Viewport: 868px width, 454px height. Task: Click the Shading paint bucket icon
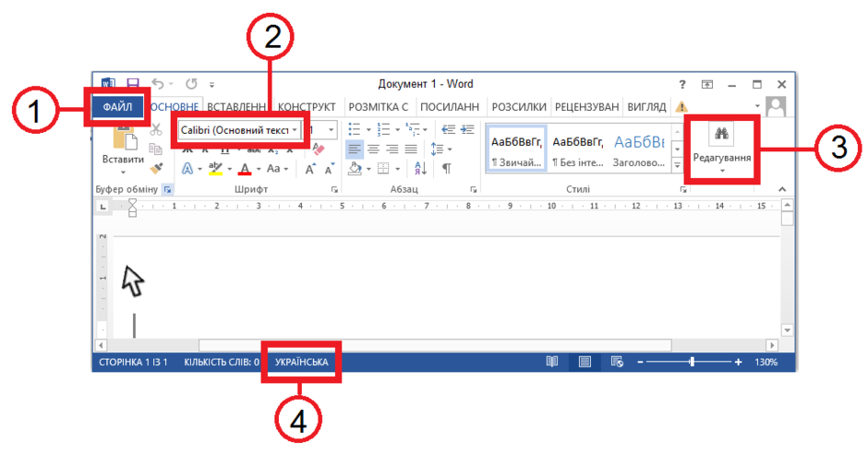point(355,169)
